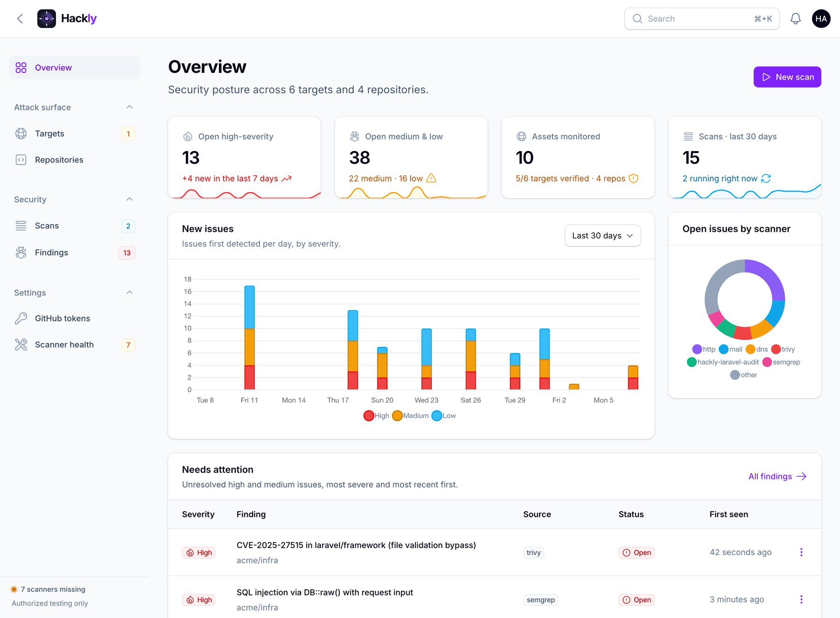
Task: Open row actions for SQL injection finding
Action: (801, 599)
